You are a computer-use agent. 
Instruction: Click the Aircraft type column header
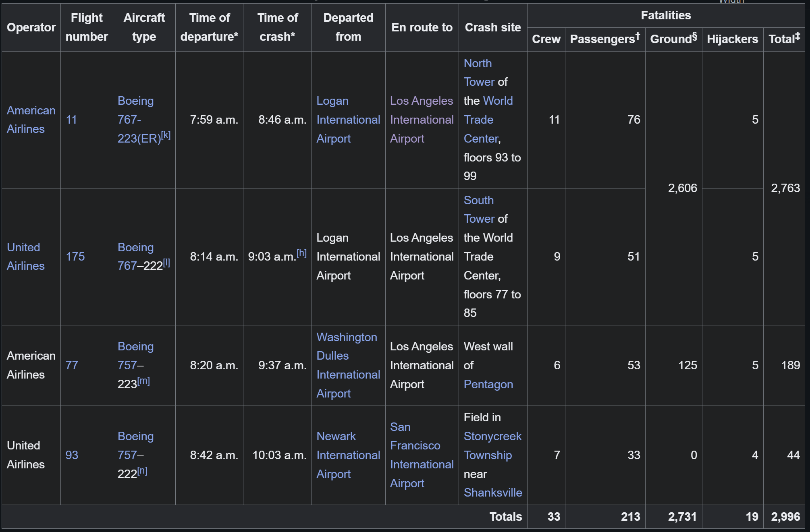(x=144, y=27)
